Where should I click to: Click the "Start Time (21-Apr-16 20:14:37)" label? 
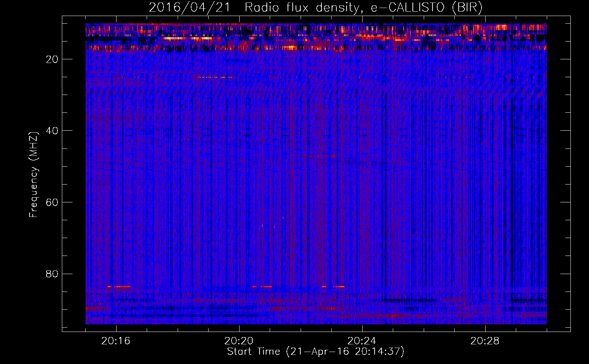(316, 352)
